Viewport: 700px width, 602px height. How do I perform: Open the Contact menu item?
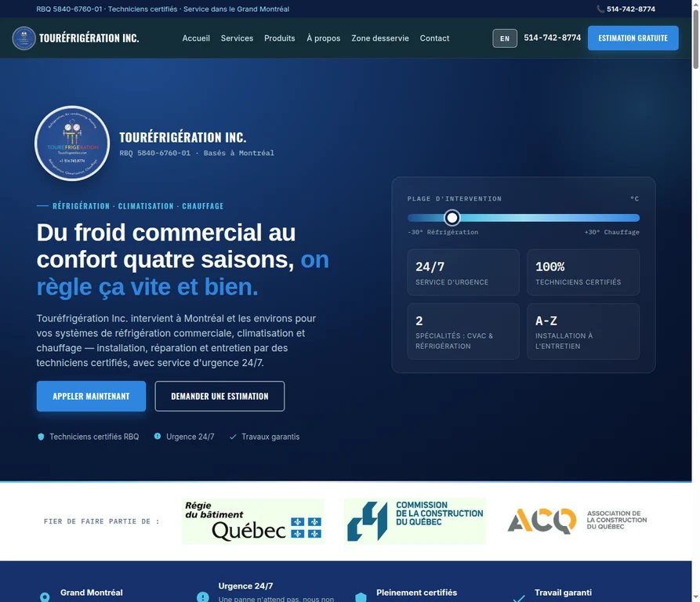[434, 38]
